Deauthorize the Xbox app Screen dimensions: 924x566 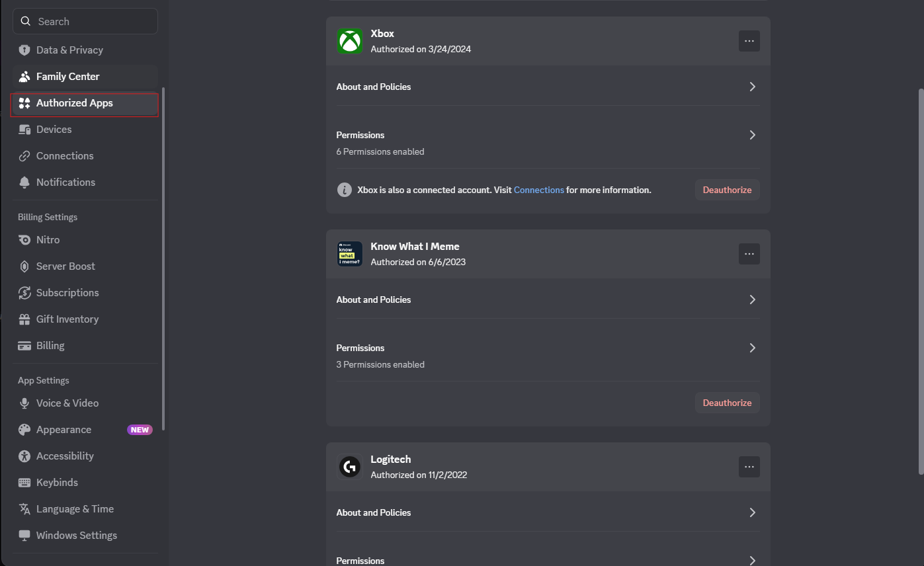click(x=727, y=190)
